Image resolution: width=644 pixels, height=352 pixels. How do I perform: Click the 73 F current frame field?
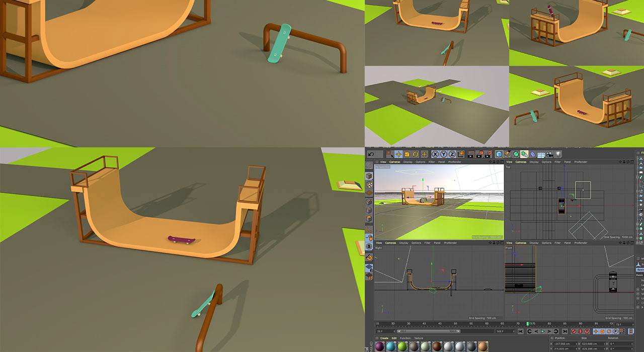pos(624,324)
